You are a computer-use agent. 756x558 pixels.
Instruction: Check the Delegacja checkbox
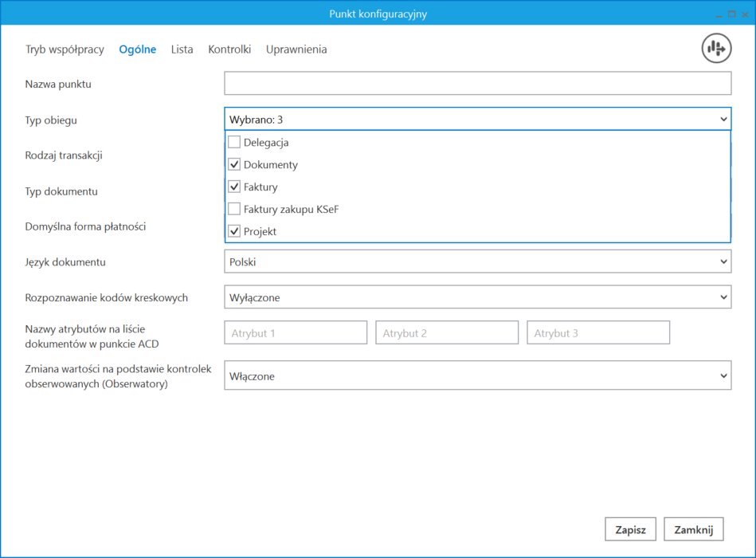click(234, 143)
